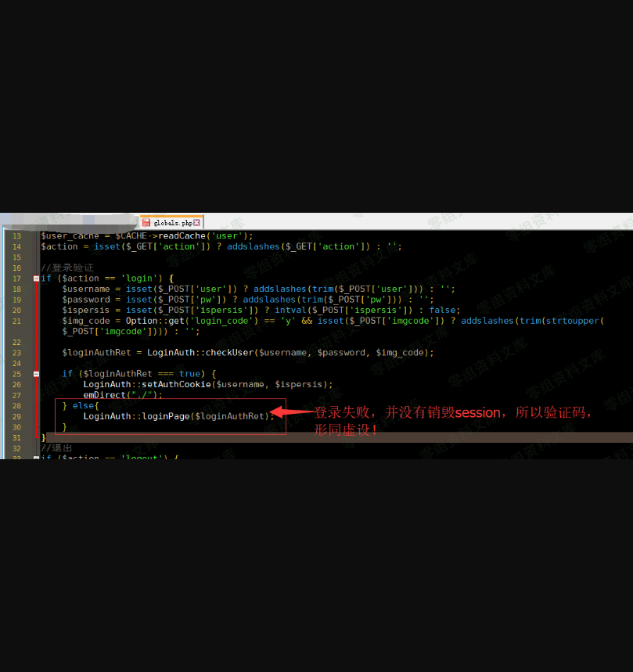Collapse the logout block fold marker below line 32
Image resolution: width=633 pixels, height=672 pixels.
coord(36,457)
